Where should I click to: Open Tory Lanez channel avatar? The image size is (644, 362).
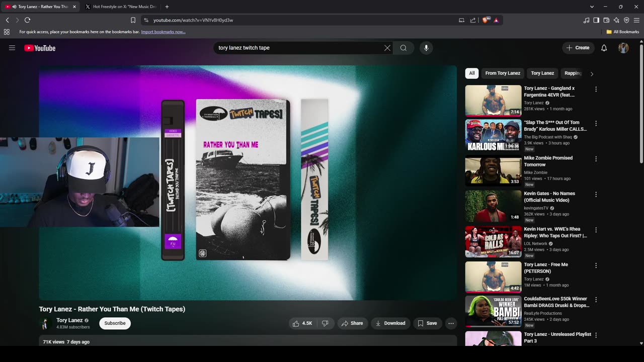pyautogui.click(x=45, y=323)
